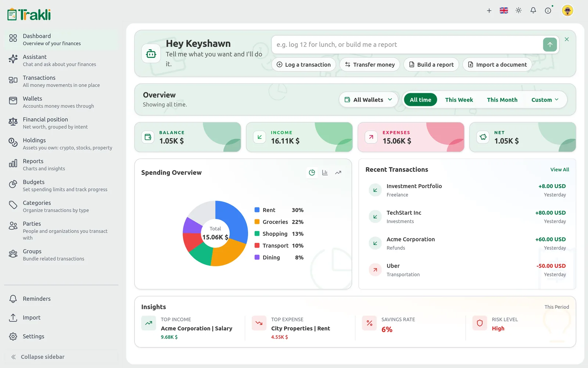588x368 pixels.
Task: Open the Custom period dropdown
Action: click(545, 100)
